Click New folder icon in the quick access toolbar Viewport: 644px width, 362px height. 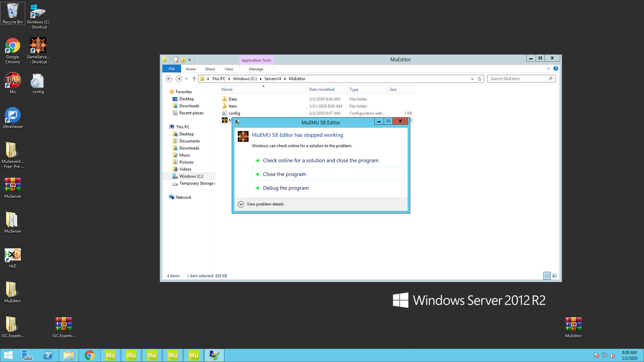point(184,59)
